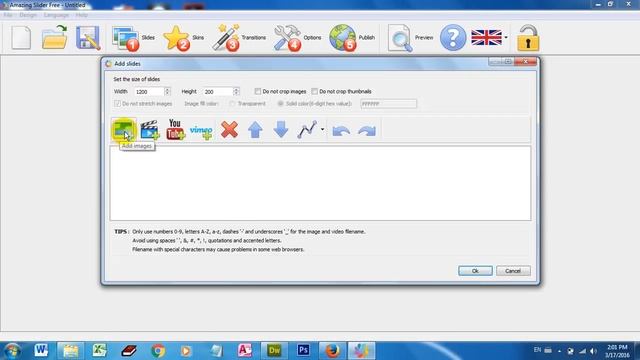This screenshot has width=640, height=360.
Task: Go to step 1 Slides
Action: (x=133, y=38)
